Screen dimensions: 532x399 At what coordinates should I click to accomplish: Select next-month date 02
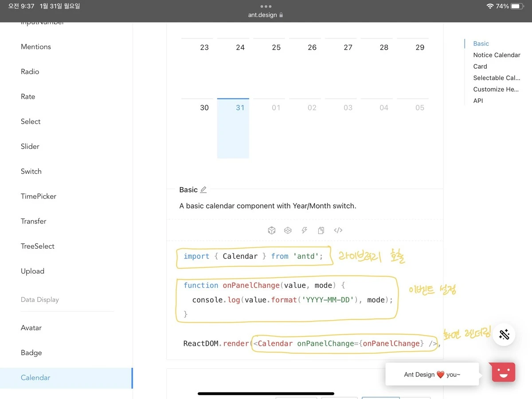(x=305, y=128)
